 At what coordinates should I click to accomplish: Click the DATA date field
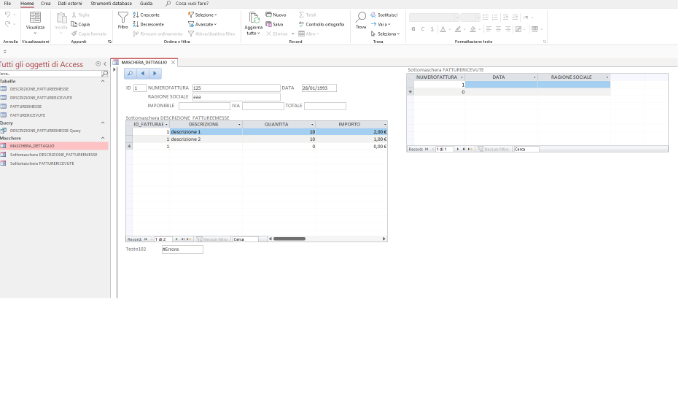pyautogui.click(x=319, y=88)
